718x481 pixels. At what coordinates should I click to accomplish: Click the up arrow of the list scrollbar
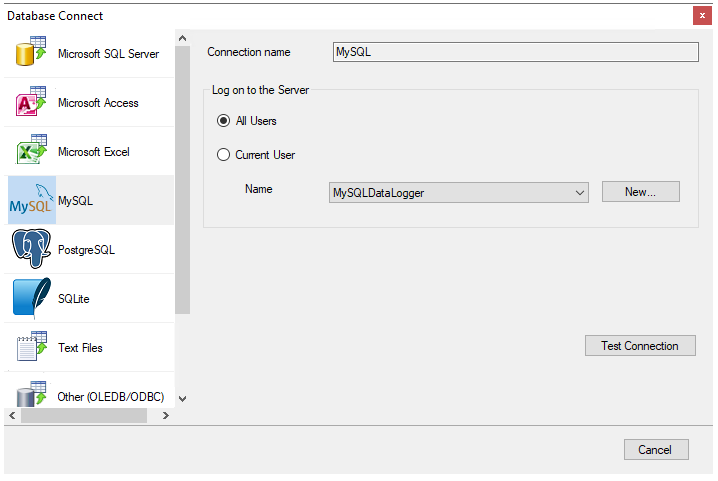182,38
